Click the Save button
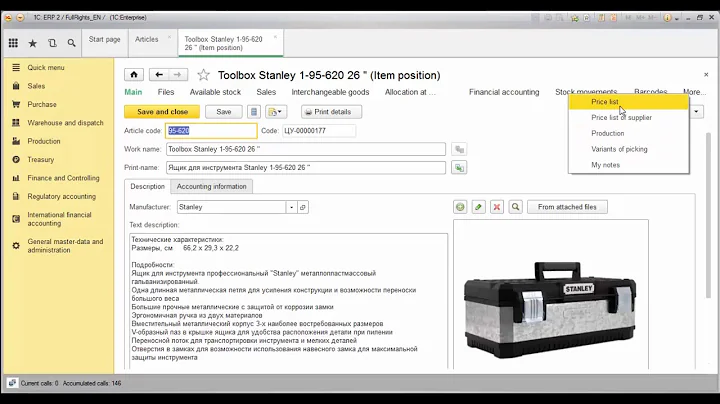 tap(224, 112)
